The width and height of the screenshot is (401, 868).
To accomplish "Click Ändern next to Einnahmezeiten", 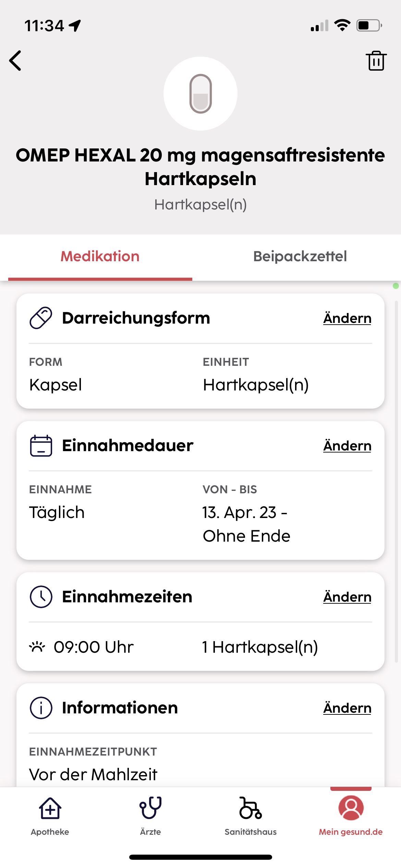I will (347, 597).
